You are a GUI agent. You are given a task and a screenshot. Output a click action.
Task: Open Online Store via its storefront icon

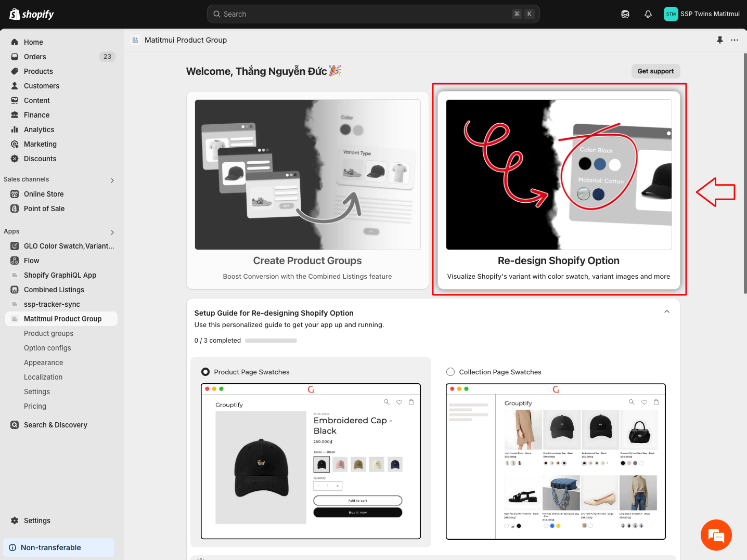pos(15,194)
